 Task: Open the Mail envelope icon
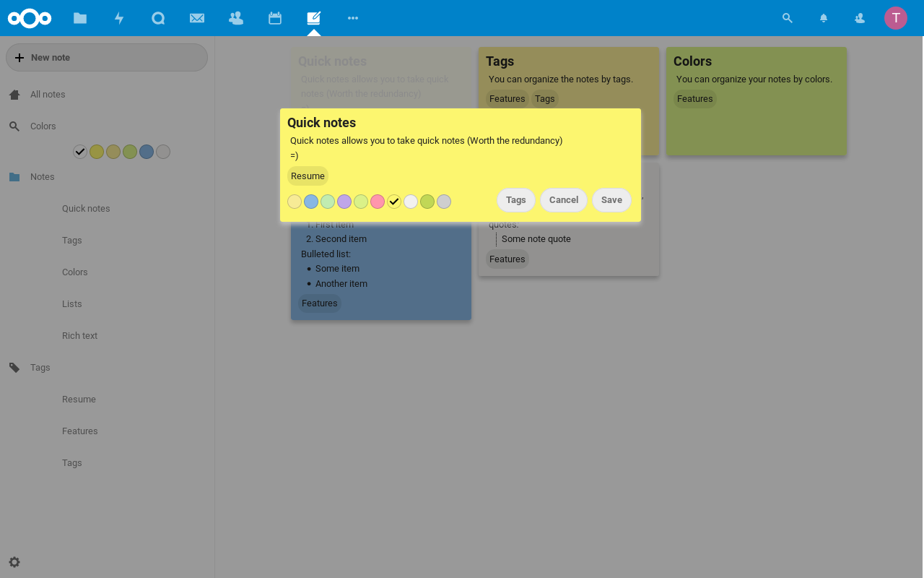(197, 18)
